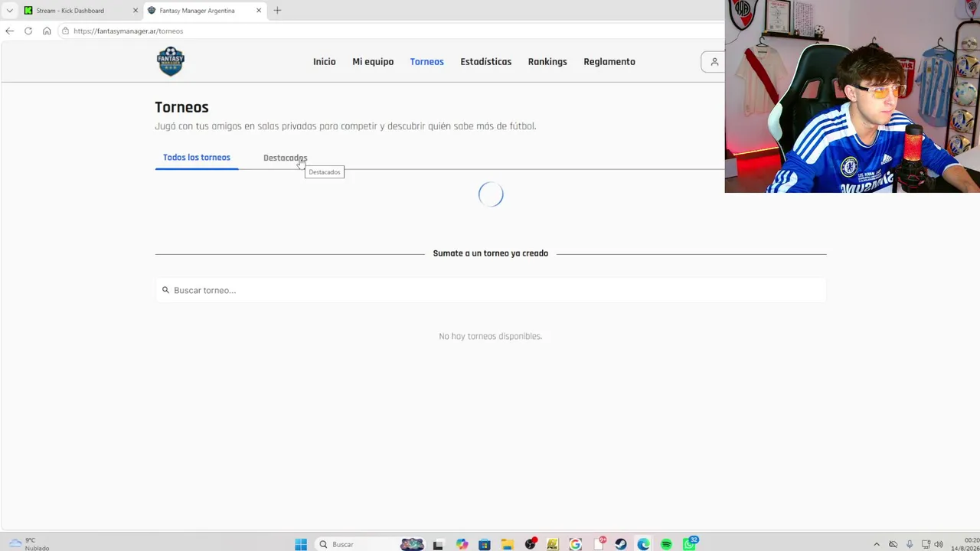Click the Buscar torneo search field
Viewport: 980px width, 551px height.
coord(491,290)
